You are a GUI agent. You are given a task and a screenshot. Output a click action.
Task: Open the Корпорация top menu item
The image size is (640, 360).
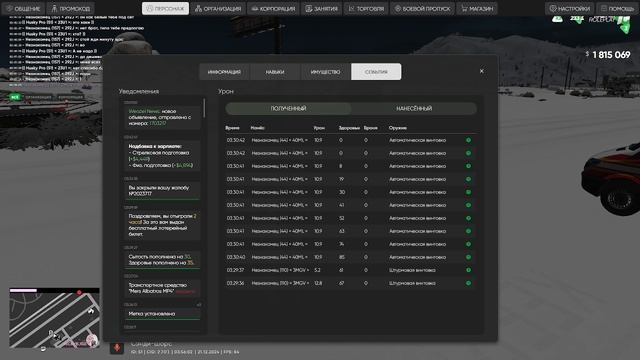pyautogui.click(x=273, y=9)
